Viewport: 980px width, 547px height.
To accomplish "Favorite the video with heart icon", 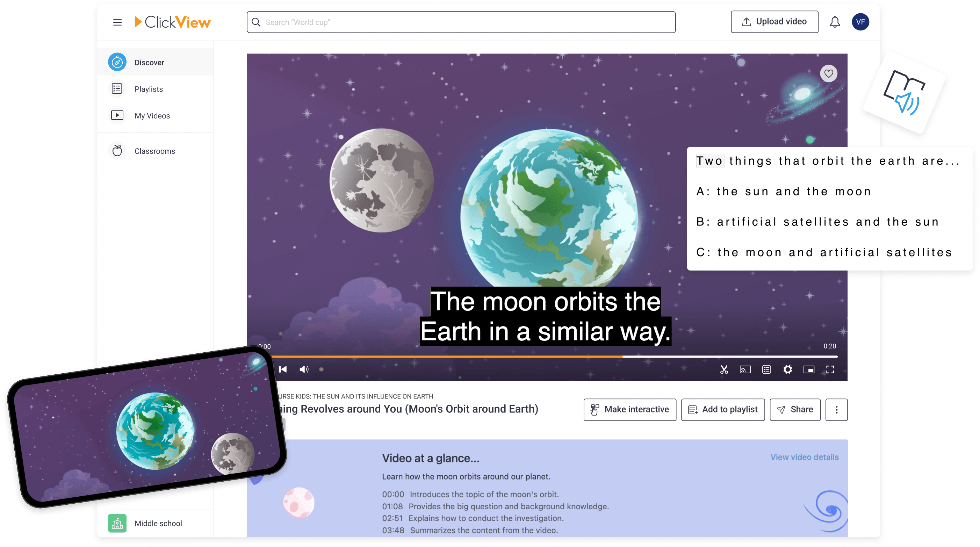I will tap(828, 73).
